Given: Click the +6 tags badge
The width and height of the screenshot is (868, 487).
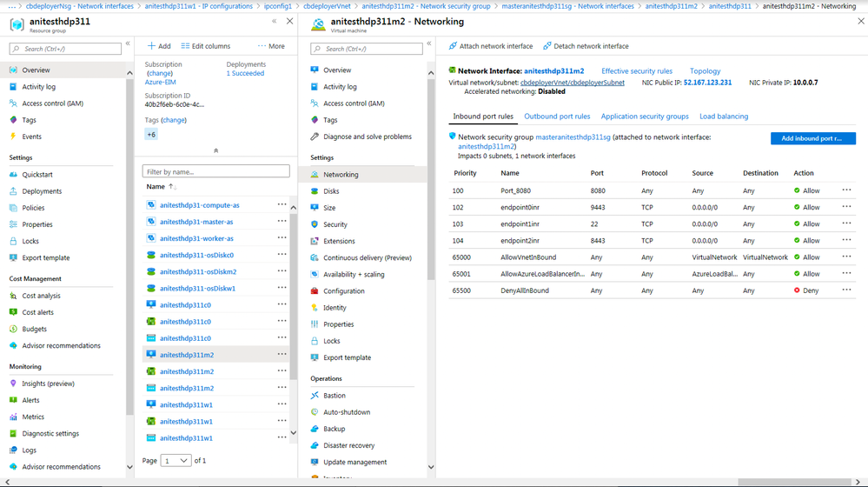Looking at the screenshot, I should click(151, 134).
